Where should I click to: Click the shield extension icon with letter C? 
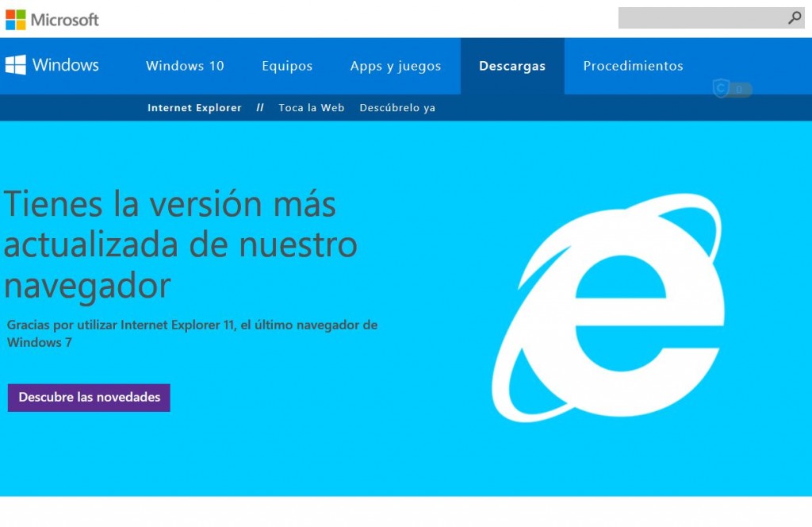[722, 89]
